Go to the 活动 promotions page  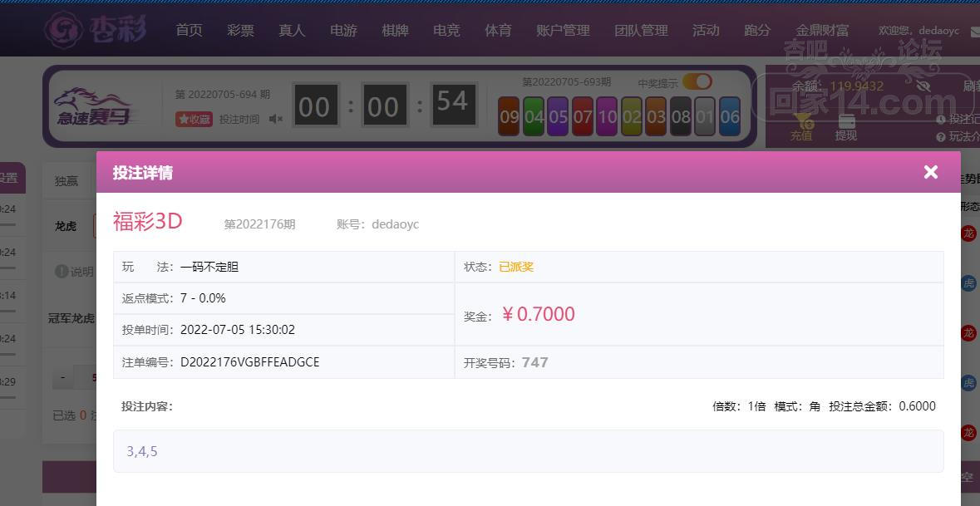706,30
